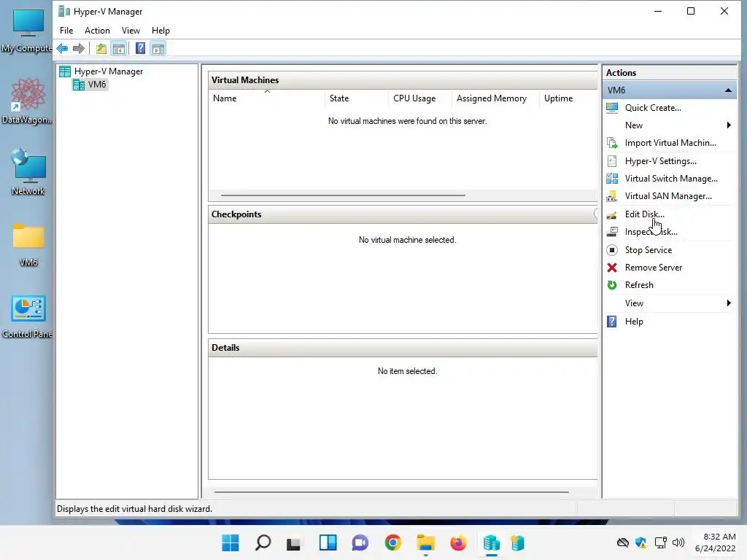Click Refresh action text
The image size is (747, 560).
(639, 285)
